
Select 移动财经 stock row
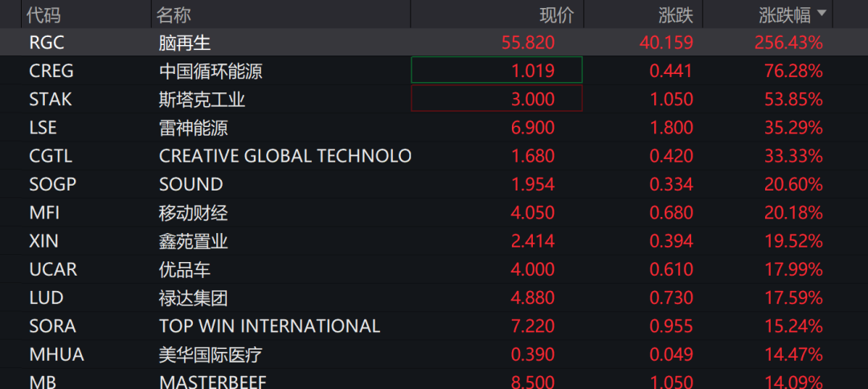coord(434,212)
